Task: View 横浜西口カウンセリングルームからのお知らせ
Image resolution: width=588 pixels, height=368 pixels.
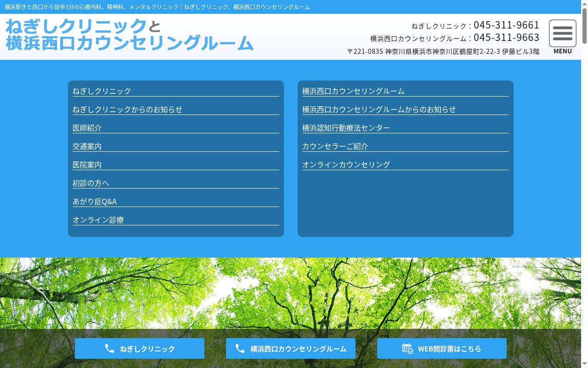Action: click(406, 109)
